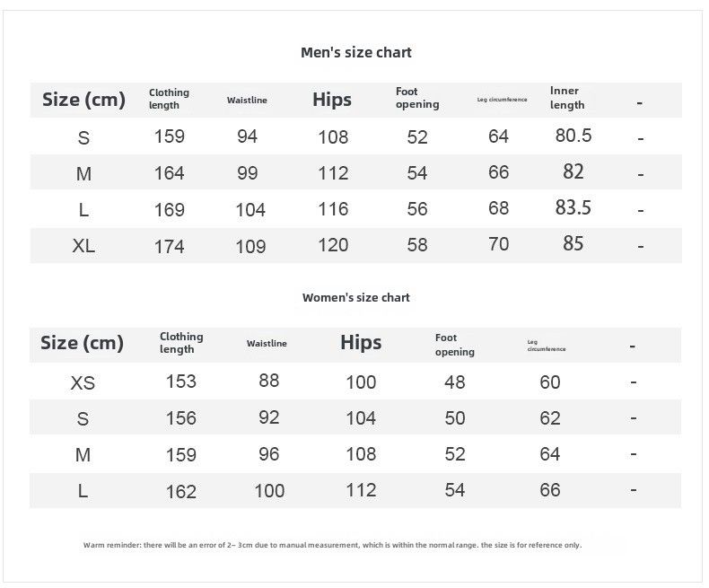
Task: Click the "Women's size chart" title
Action: click(x=355, y=297)
